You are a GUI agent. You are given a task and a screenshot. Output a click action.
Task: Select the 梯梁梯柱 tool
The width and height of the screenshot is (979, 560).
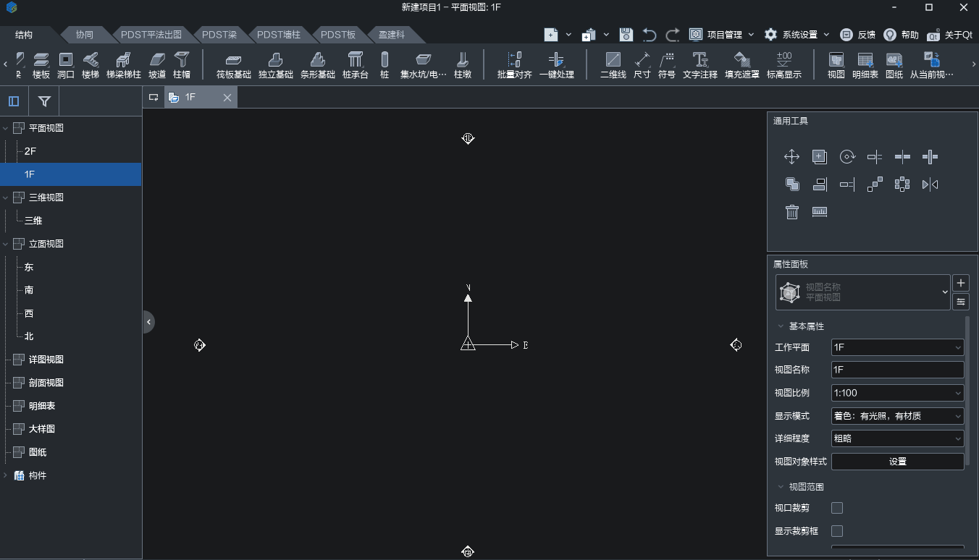(124, 64)
